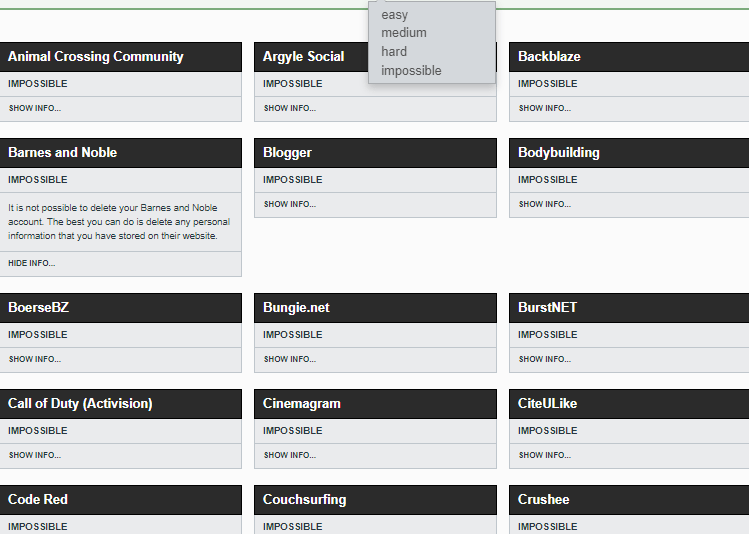
Task: Click the Couchsurfing card heading
Action: tap(304, 500)
